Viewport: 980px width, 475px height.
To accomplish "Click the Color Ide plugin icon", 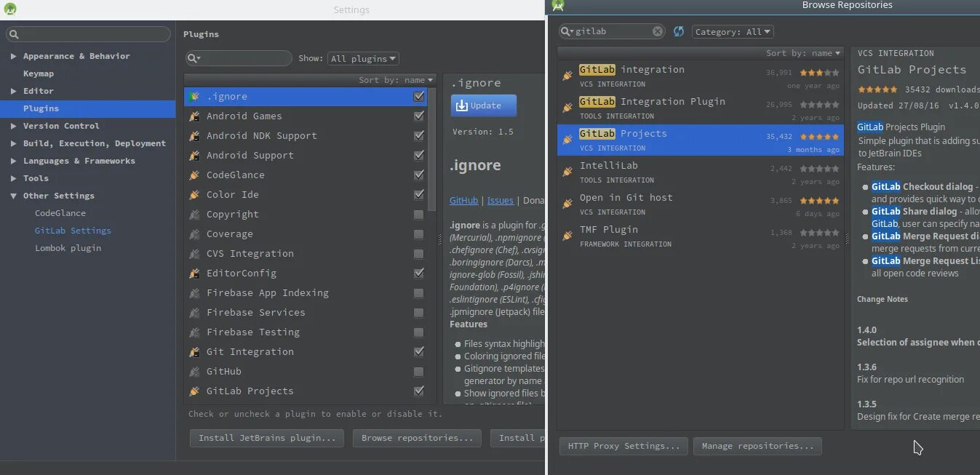I will pos(194,195).
